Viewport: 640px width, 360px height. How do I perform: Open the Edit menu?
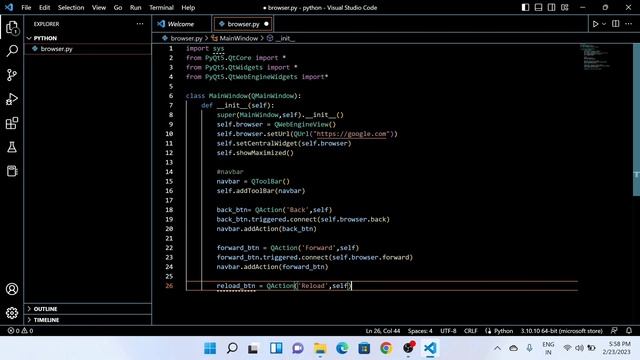(44, 7)
